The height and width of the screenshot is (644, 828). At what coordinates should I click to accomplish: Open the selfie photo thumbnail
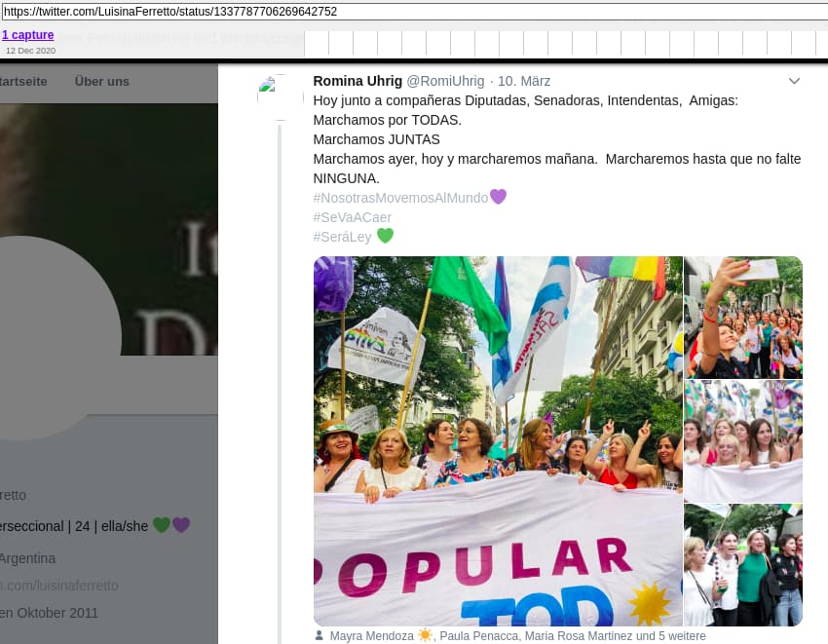[x=743, y=318]
